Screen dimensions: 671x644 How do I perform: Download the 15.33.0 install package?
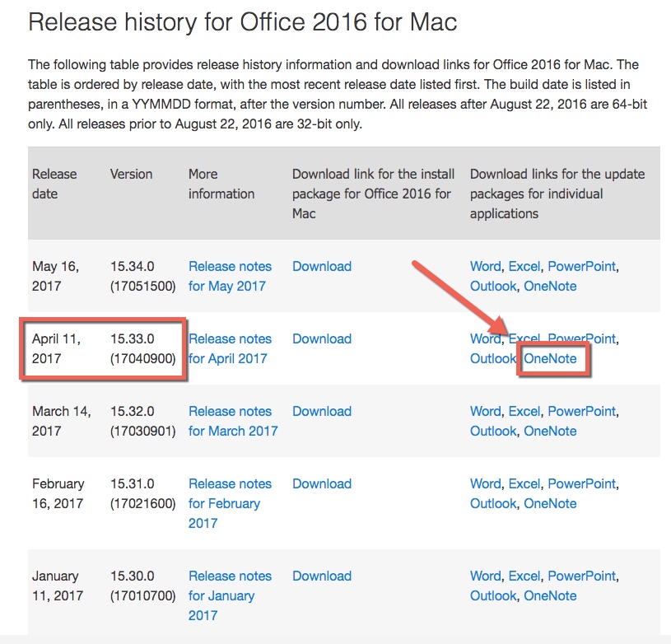click(x=322, y=338)
